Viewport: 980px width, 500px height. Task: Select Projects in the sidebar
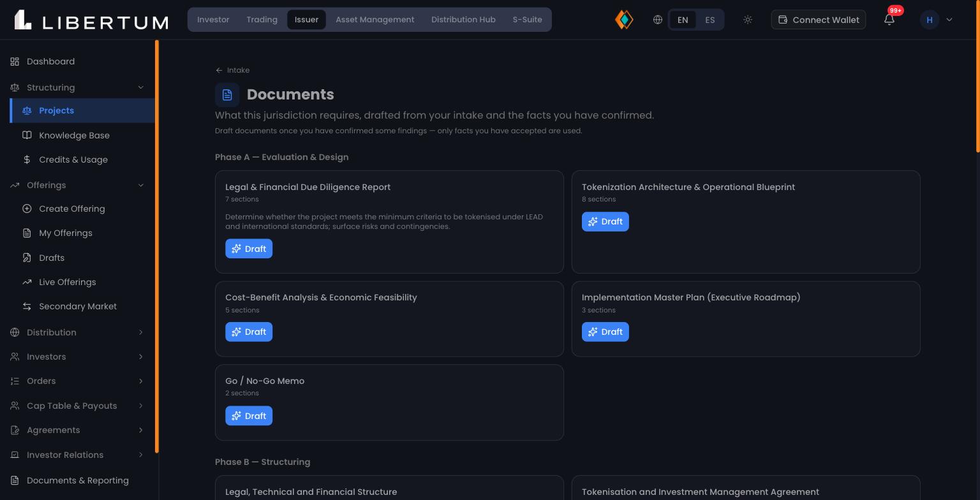coord(83,110)
